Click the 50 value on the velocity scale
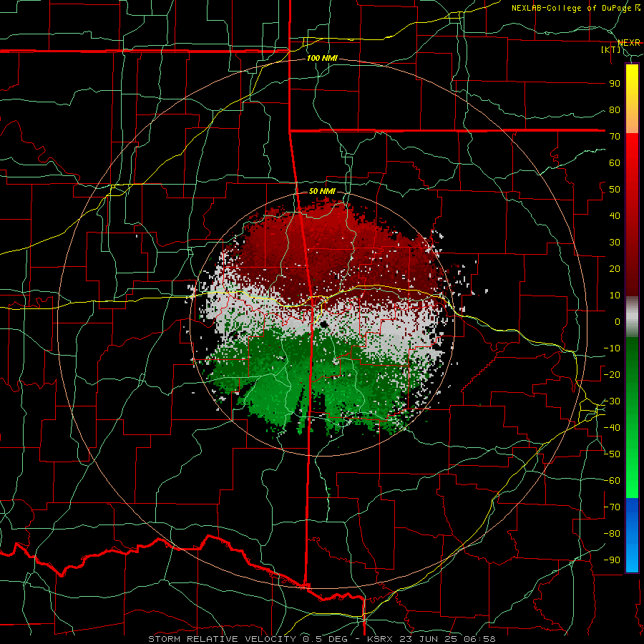 pyautogui.click(x=615, y=190)
